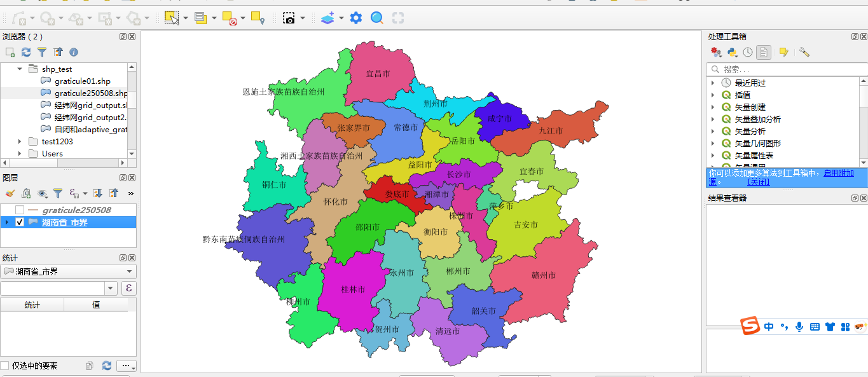Image resolution: width=868 pixels, height=377 pixels.
Task: Expand 最近用过 toolbox group
Action: [713, 83]
